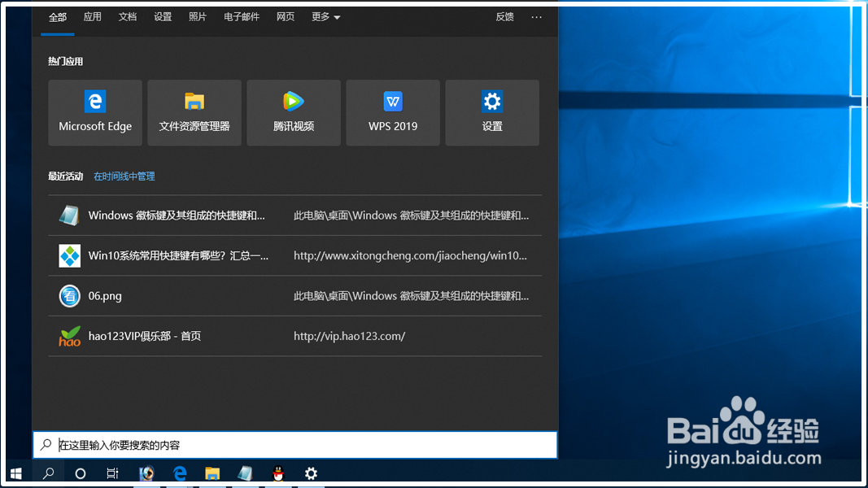Image resolution: width=868 pixels, height=488 pixels.
Task: Switch to the 设置 search tab
Action: pyautogui.click(x=163, y=17)
